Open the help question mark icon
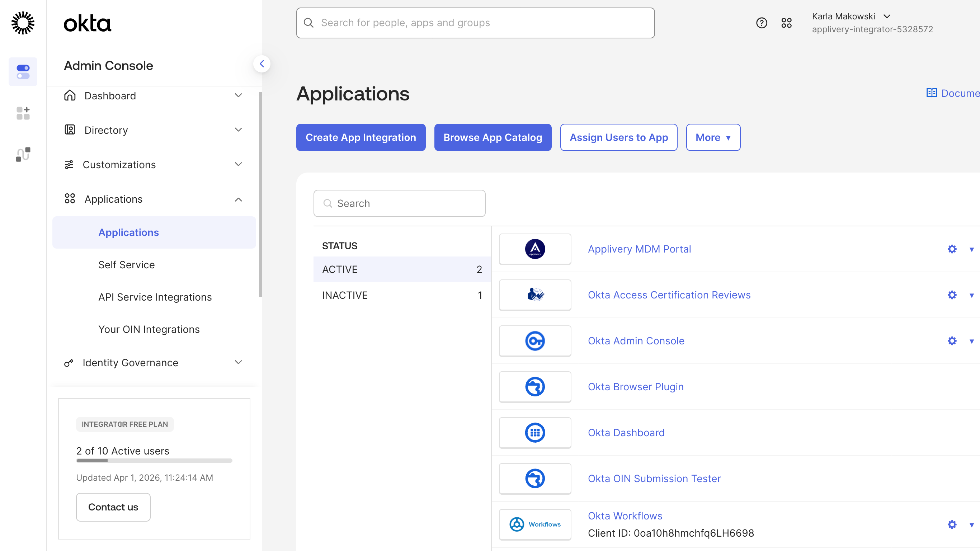This screenshot has height=551, width=980. coord(762,23)
